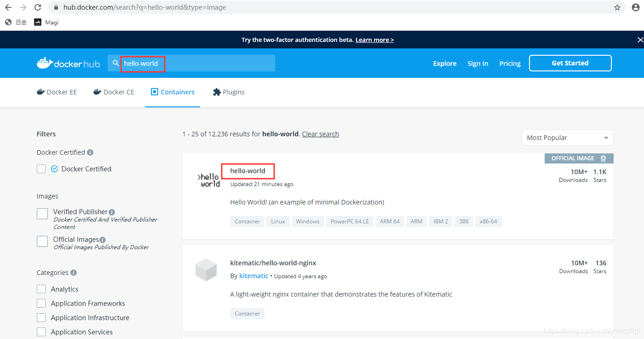Click the ARM 64 tag
This screenshot has height=339, width=644.
coord(390,222)
